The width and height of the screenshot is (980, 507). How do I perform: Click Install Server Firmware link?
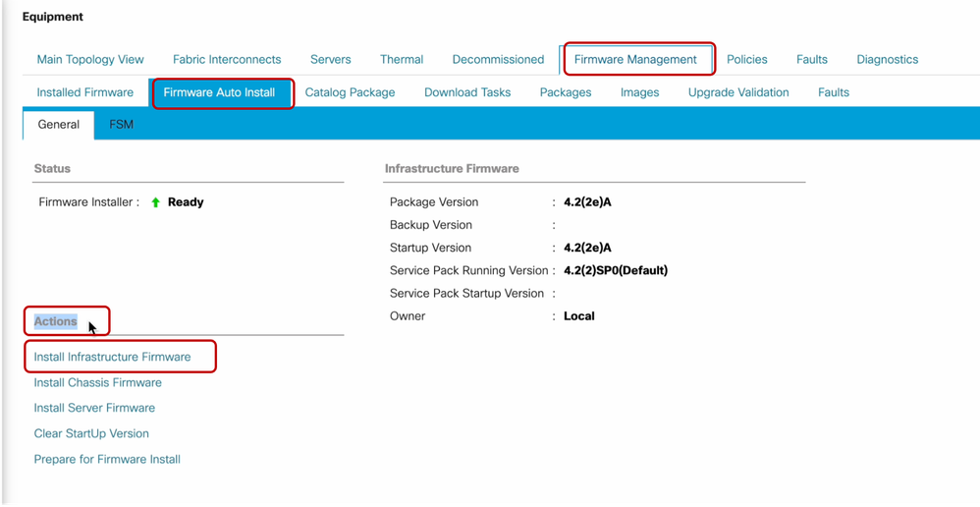pyautogui.click(x=94, y=408)
